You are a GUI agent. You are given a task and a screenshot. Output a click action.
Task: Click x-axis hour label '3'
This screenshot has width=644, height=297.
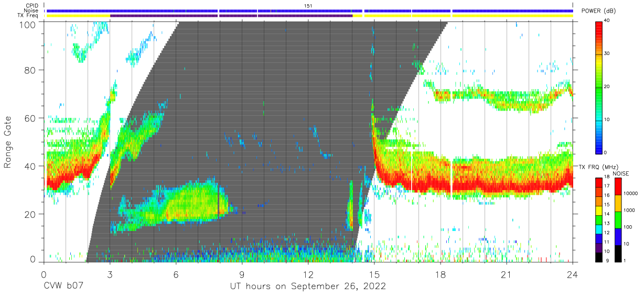(x=110, y=274)
